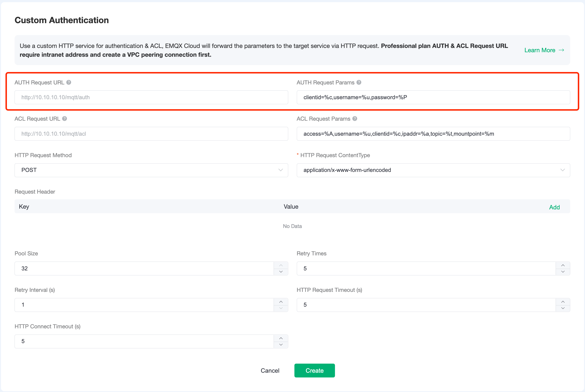The image size is (585, 392).
Task: Increase Retry Interval with up arrow
Action: pyautogui.click(x=281, y=302)
